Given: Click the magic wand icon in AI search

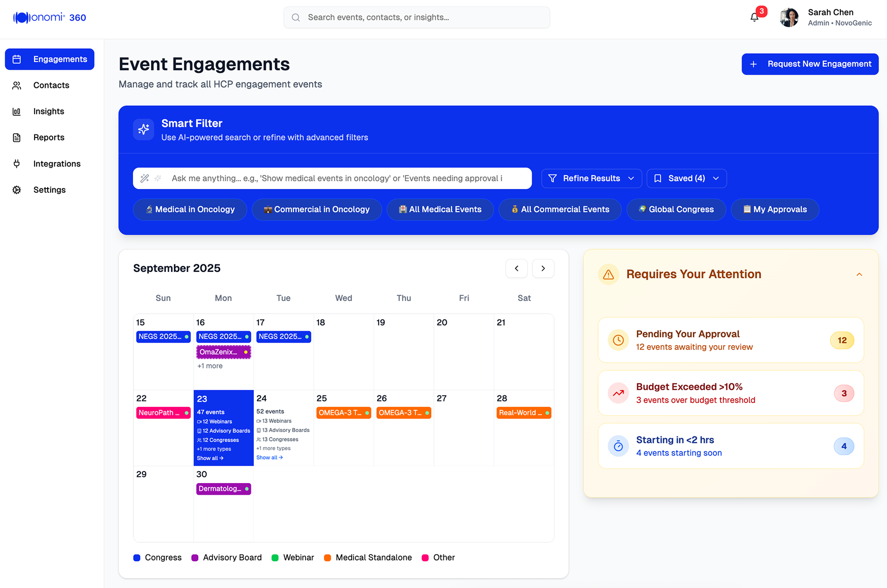Looking at the screenshot, I should [x=144, y=178].
